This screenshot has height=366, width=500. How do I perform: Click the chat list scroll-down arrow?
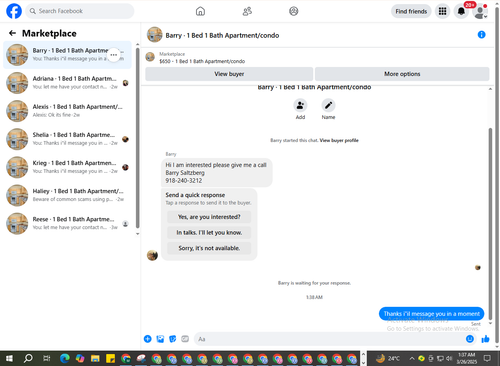click(x=138, y=234)
